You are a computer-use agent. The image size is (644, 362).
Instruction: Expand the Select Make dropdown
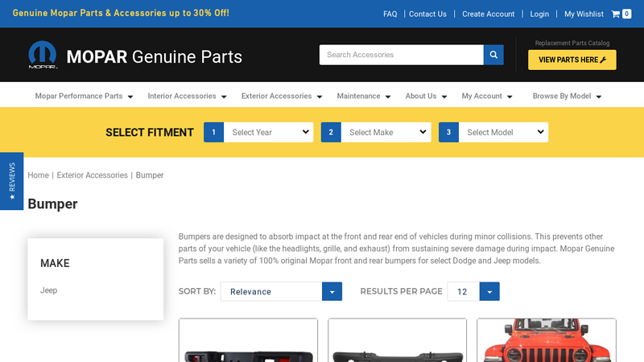click(x=386, y=132)
